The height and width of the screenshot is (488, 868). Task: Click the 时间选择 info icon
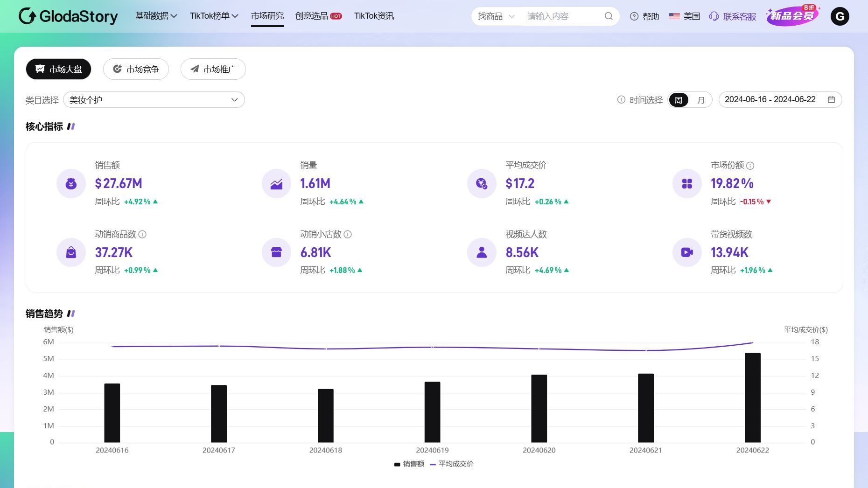coord(621,100)
